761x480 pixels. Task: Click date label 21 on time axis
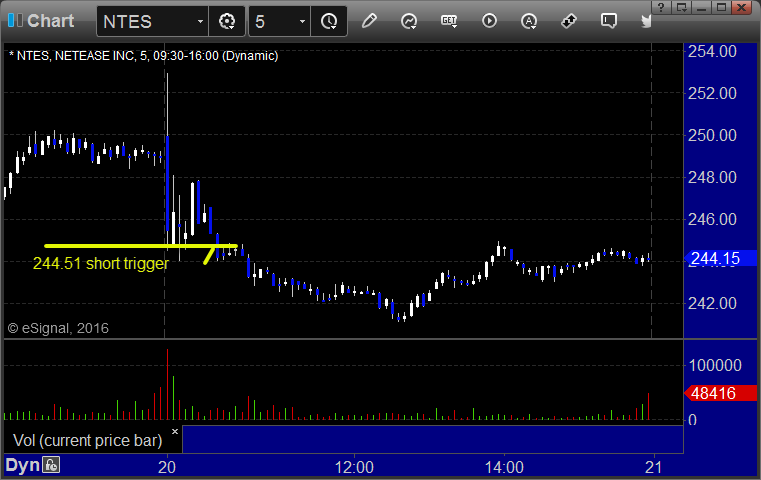click(x=654, y=467)
